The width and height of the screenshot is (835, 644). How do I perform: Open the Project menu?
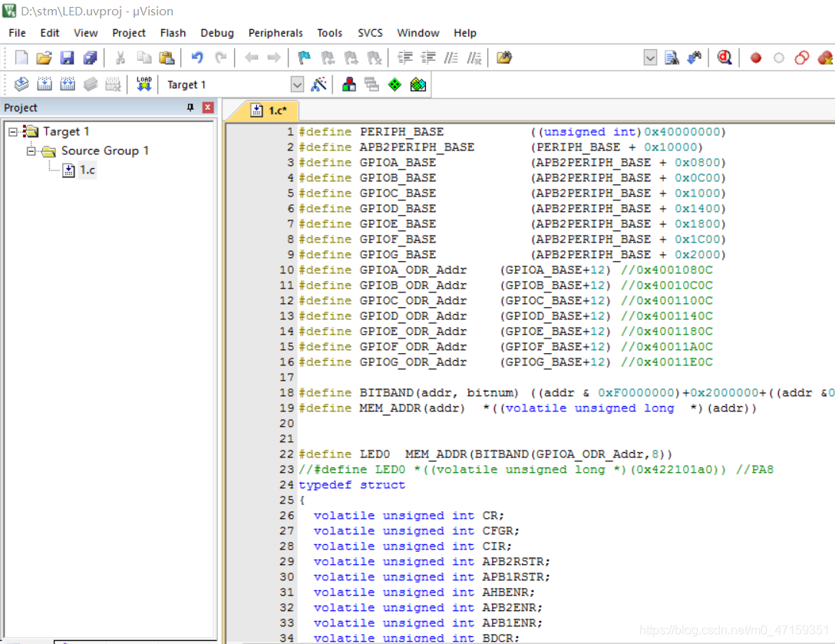(x=129, y=33)
